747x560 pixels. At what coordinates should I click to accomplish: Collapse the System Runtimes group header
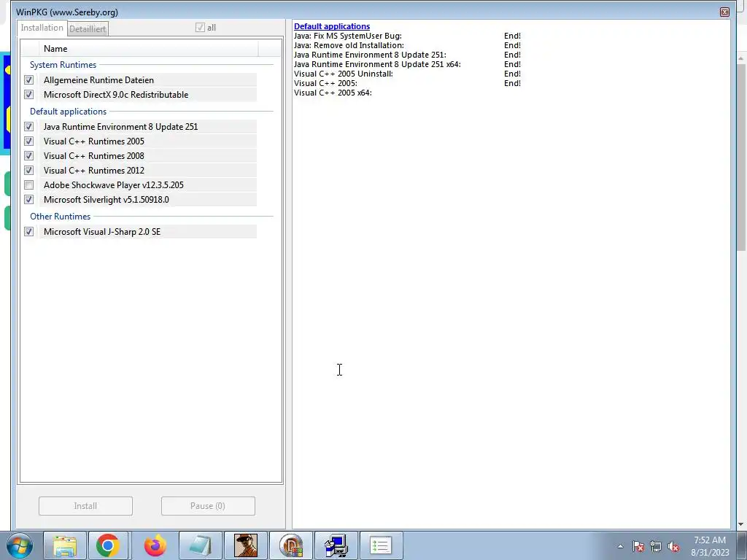pos(63,65)
